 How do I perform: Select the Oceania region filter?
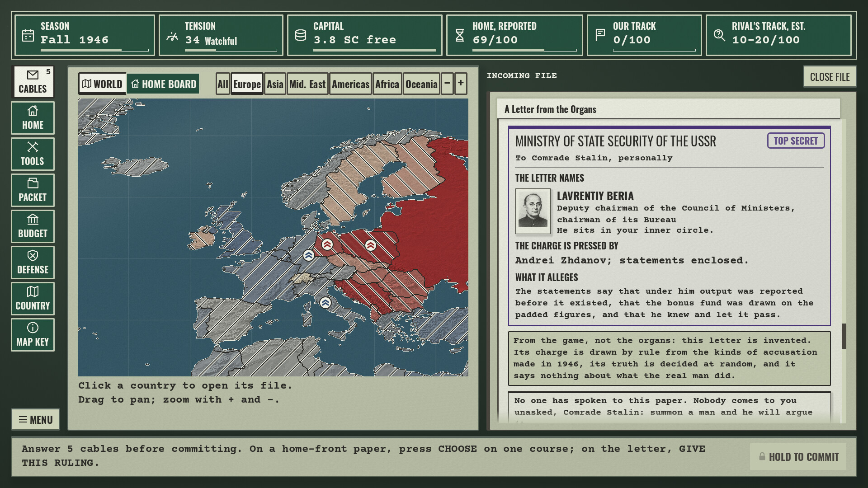(x=421, y=84)
